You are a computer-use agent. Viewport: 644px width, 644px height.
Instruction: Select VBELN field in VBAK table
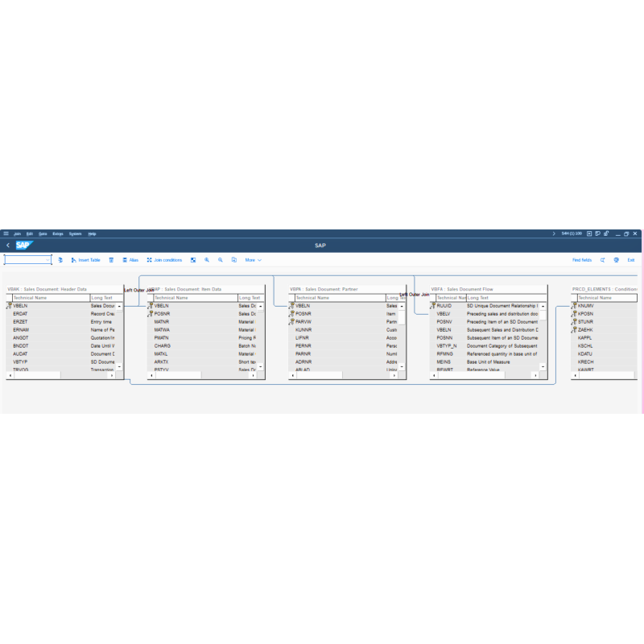pyautogui.click(x=21, y=306)
